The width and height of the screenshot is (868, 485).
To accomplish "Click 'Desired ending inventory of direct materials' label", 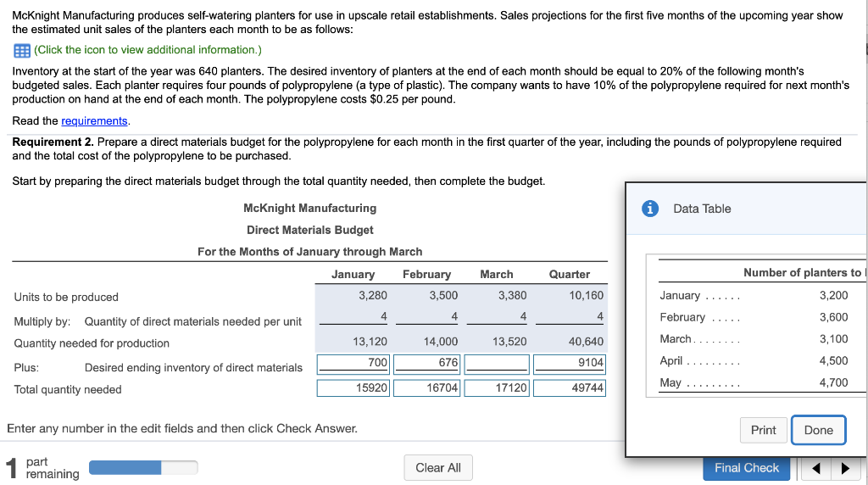I will click(x=193, y=368).
